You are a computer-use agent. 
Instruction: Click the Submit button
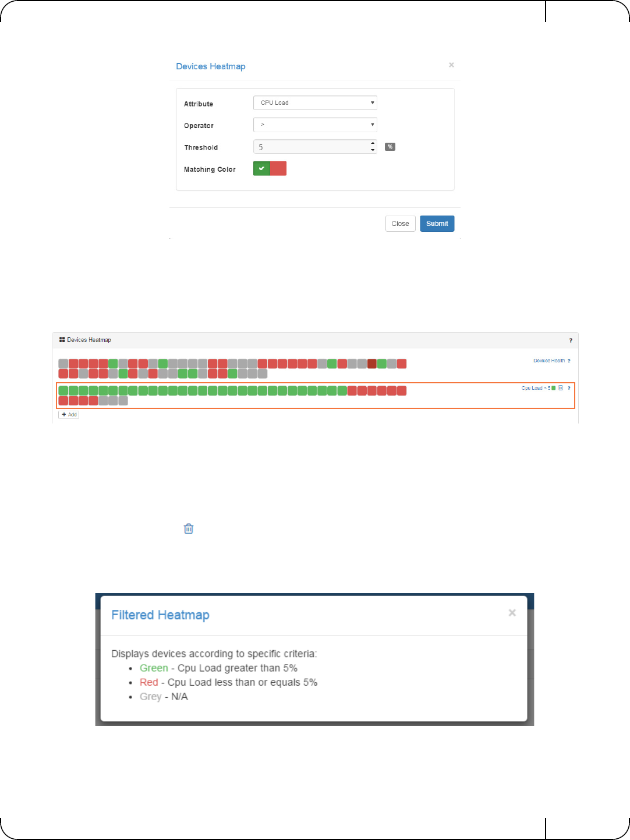(437, 224)
